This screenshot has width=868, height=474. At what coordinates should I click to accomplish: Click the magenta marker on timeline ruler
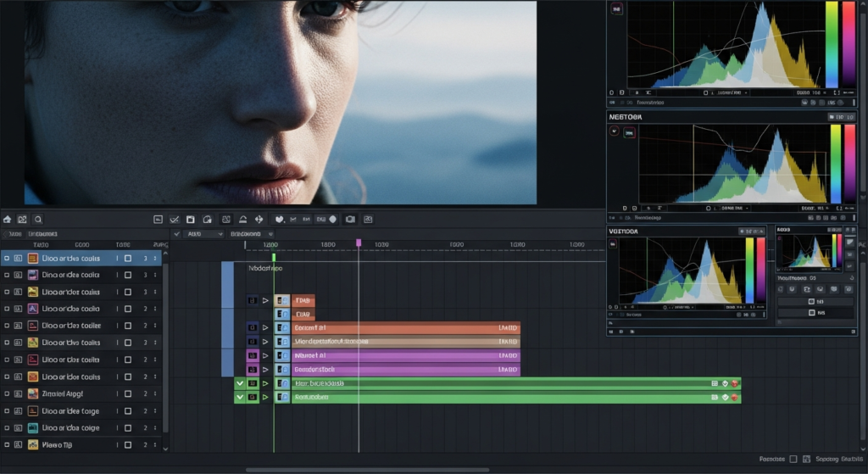point(359,243)
